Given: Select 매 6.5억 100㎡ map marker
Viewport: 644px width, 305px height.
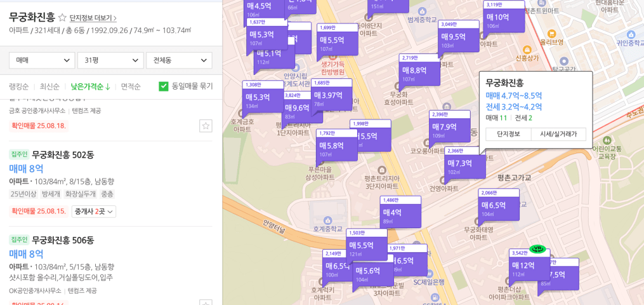Looking at the screenshot, I should [337, 267].
